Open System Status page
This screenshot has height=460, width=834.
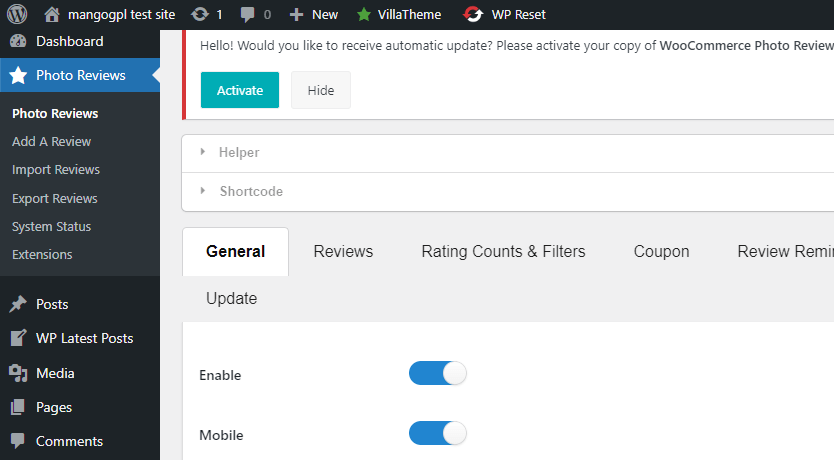pos(52,227)
